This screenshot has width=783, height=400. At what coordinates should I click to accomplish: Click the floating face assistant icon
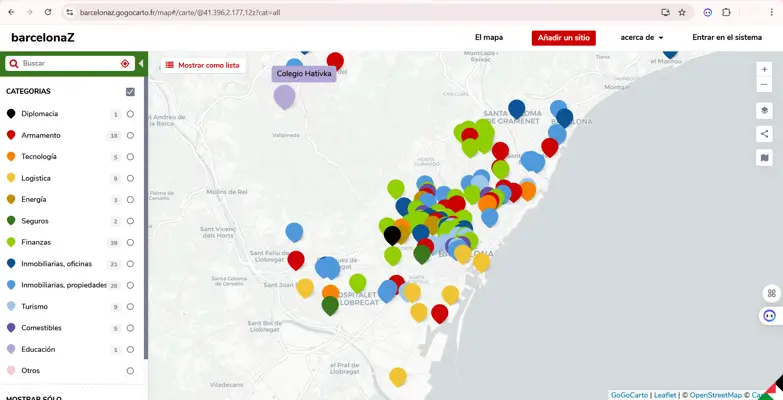770,316
